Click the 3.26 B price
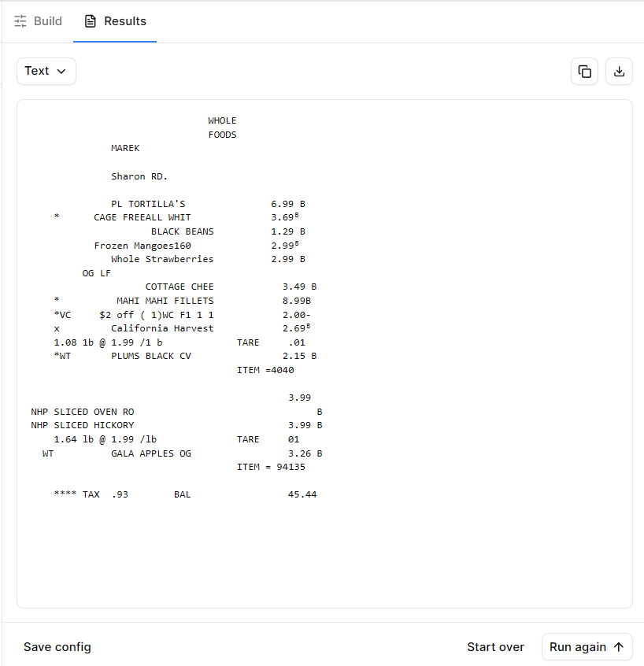Image resolution: width=644 pixels, height=666 pixels. 305,453
